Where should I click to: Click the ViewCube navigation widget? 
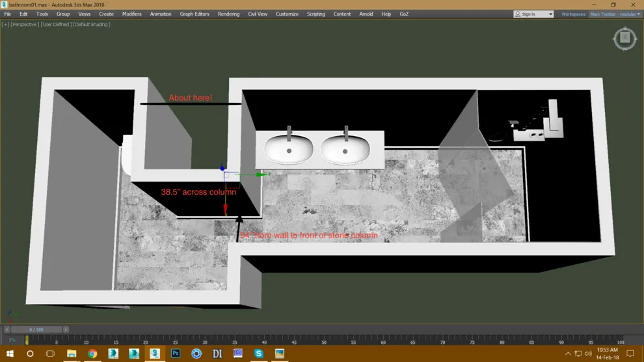[x=624, y=38]
